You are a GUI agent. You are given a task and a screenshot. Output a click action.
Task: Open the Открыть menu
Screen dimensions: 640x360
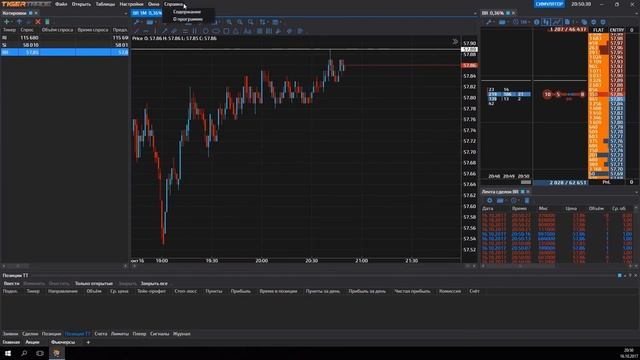coord(81,4)
